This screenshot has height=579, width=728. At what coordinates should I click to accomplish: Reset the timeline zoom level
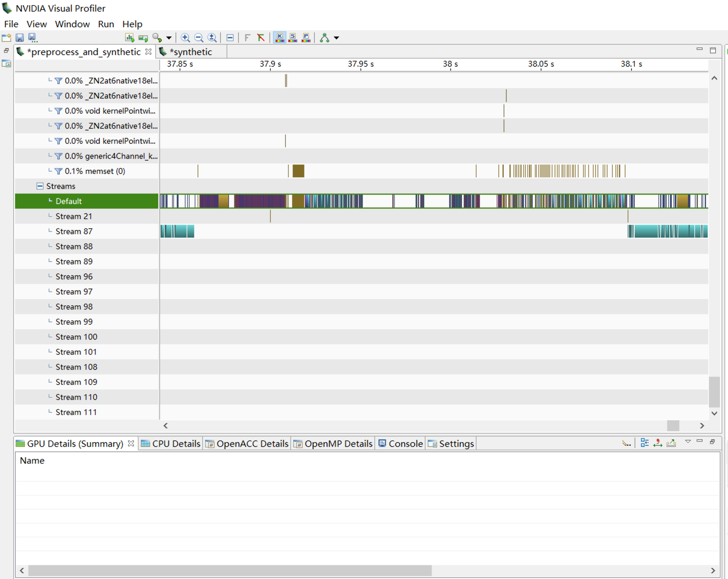coord(212,37)
